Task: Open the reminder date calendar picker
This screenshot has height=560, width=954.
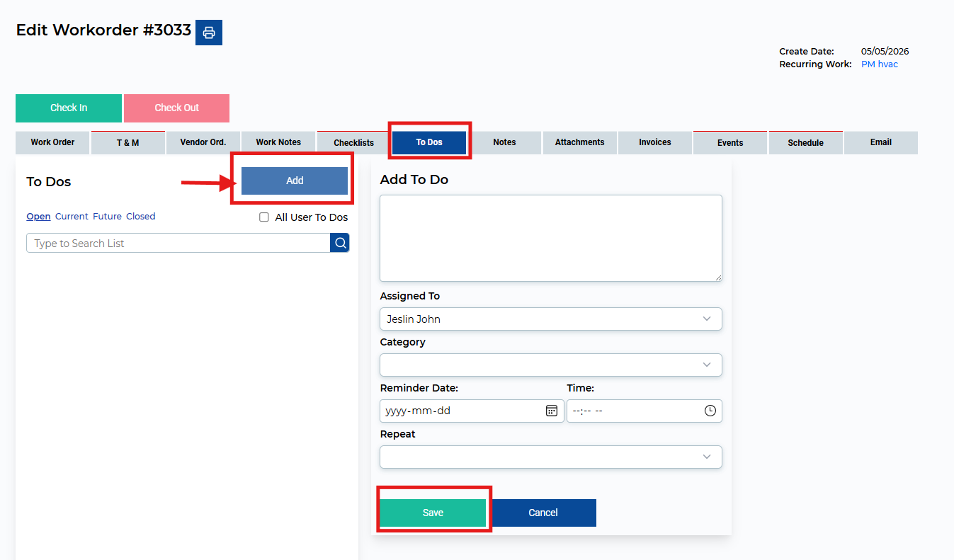Action: [x=552, y=411]
